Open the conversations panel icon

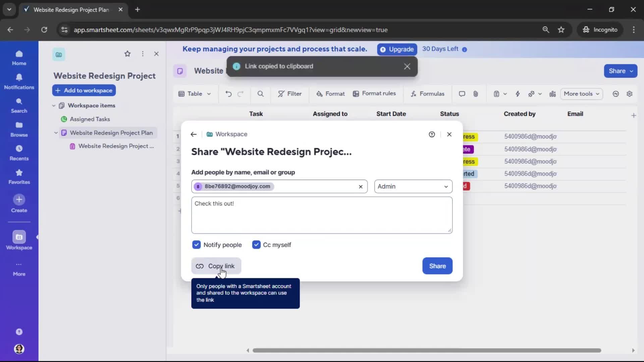pos(462,94)
